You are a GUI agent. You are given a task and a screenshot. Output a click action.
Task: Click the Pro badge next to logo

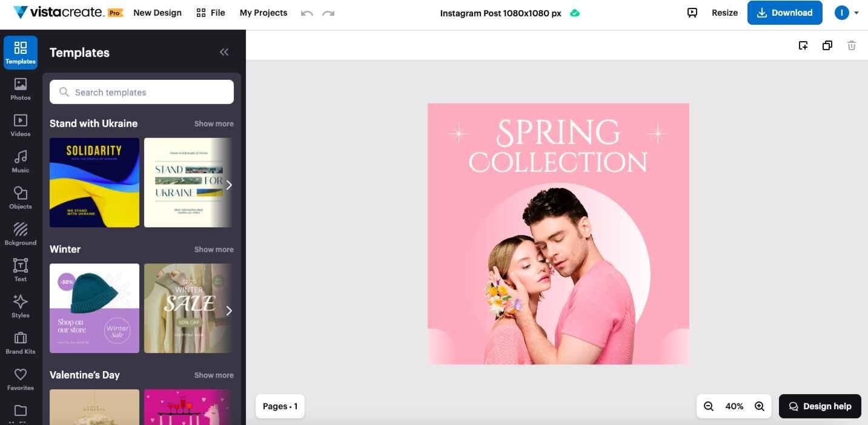tap(116, 13)
